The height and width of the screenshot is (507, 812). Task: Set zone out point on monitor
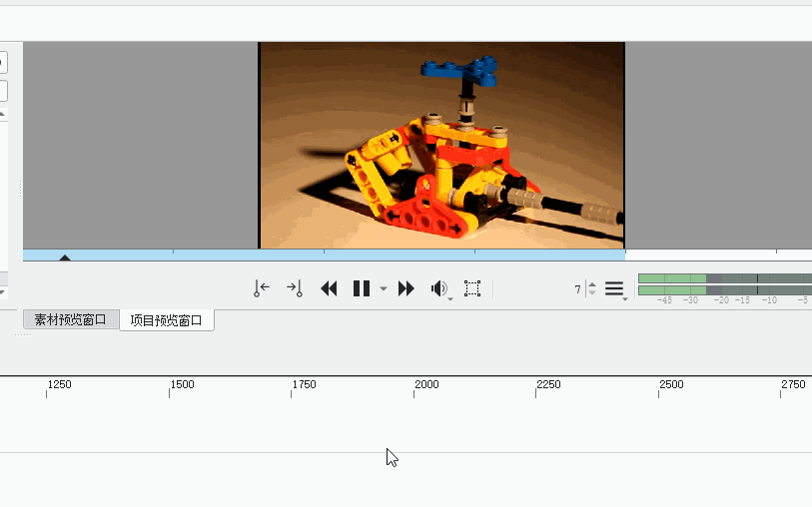coord(295,288)
